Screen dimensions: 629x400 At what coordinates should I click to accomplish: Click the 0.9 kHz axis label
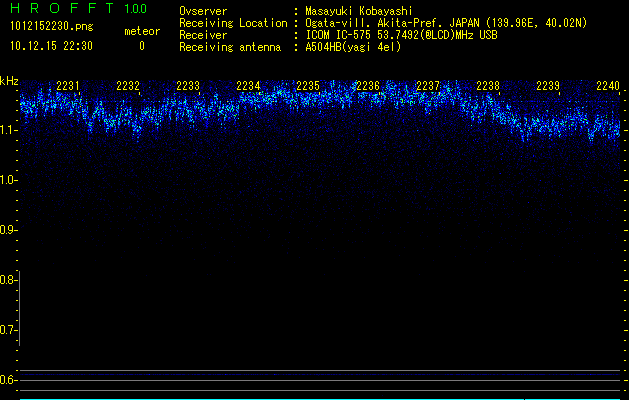(8, 230)
